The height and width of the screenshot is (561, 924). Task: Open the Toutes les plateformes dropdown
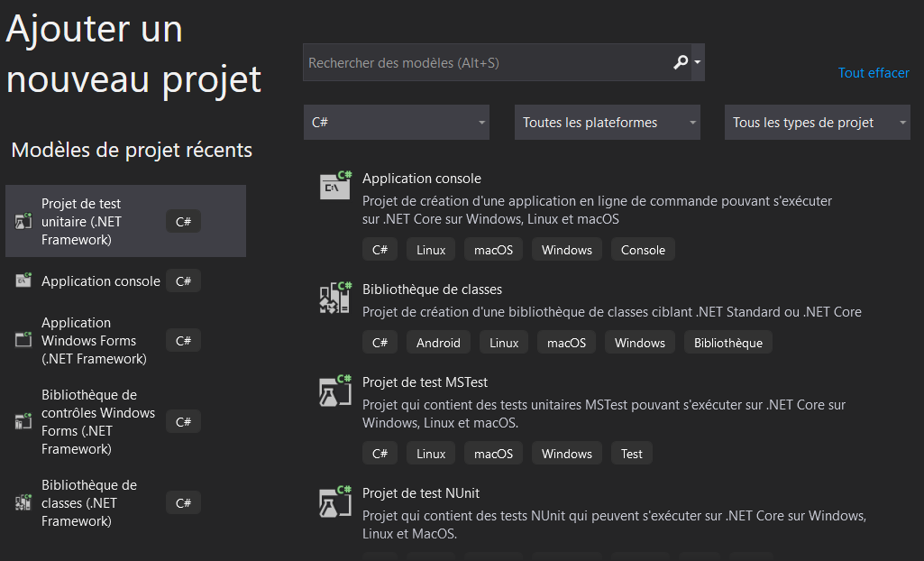[x=608, y=123]
